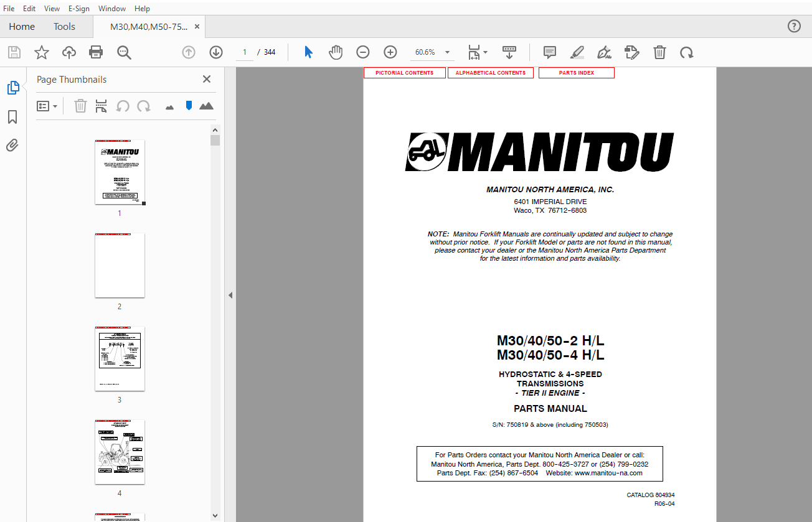This screenshot has width=812, height=522.
Task: Move the thumbnail size slider handle
Action: click(189, 106)
